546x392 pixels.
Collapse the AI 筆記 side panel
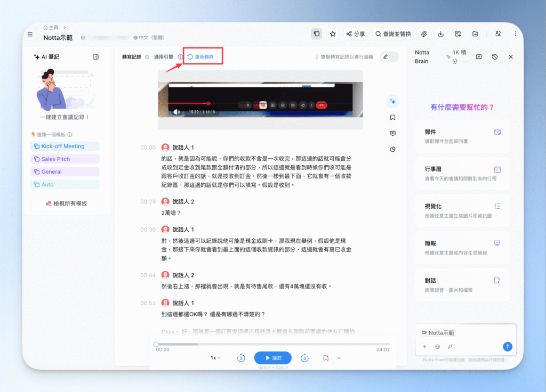96,56
